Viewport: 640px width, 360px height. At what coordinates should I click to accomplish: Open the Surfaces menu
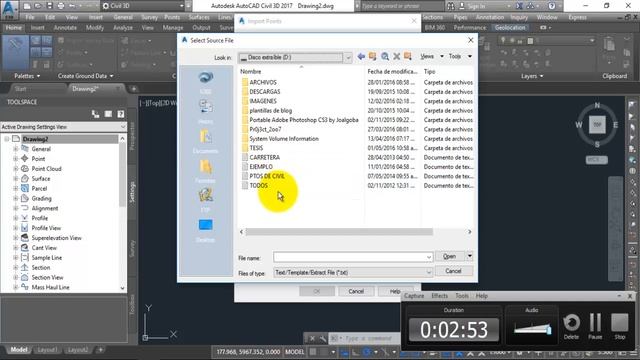pyautogui.click(x=199, y=17)
